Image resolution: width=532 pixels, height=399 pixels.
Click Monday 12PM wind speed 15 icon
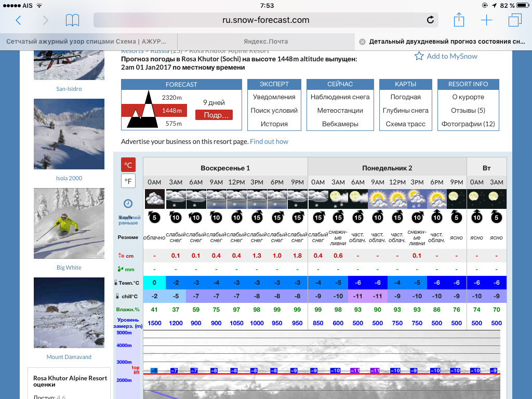pyautogui.click(x=397, y=217)
